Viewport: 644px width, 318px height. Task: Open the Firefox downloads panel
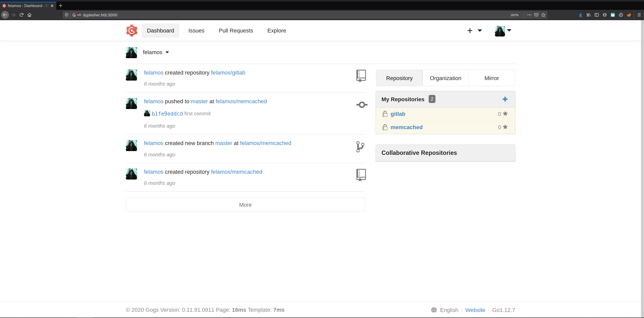(x=581, y=15)
